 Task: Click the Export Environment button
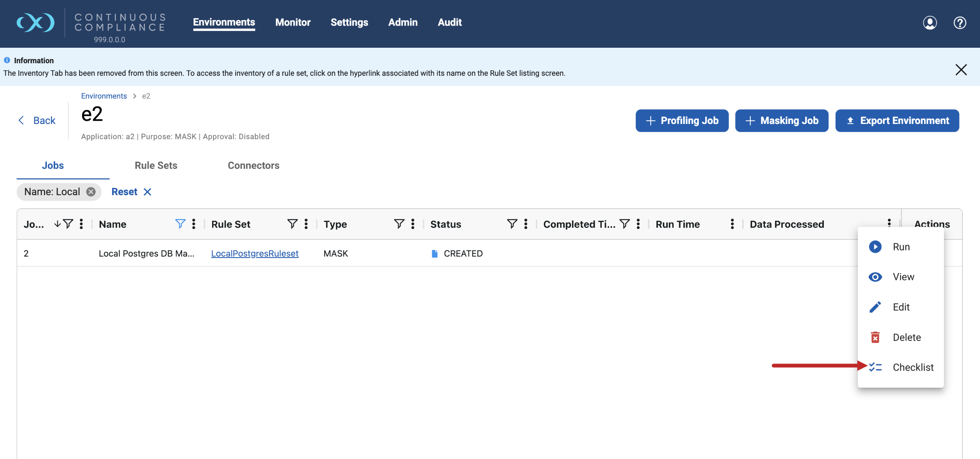point(897,121)
